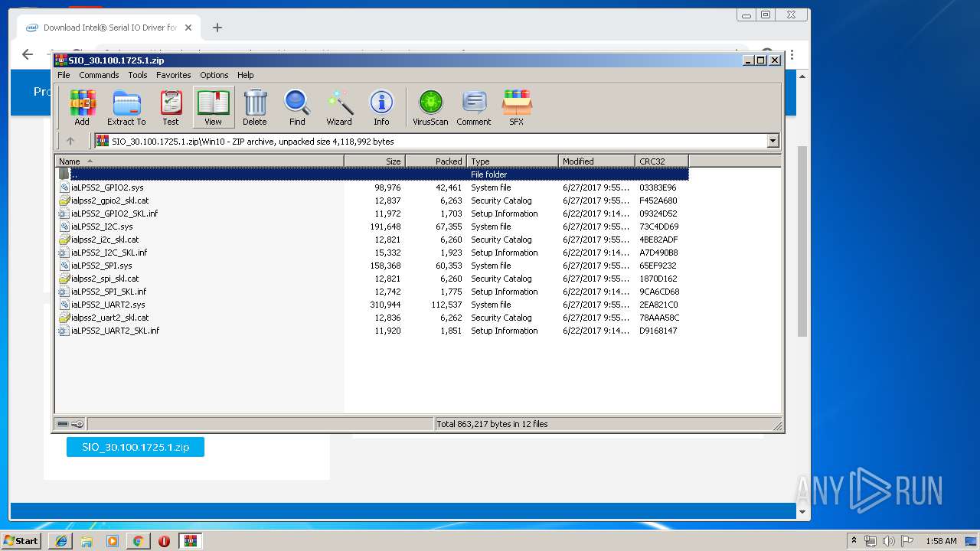Select file ialpss2_spi_skl.cat
Image resolution: width=980 pixels, height=551 pixels.
click(x=372, y=279)
